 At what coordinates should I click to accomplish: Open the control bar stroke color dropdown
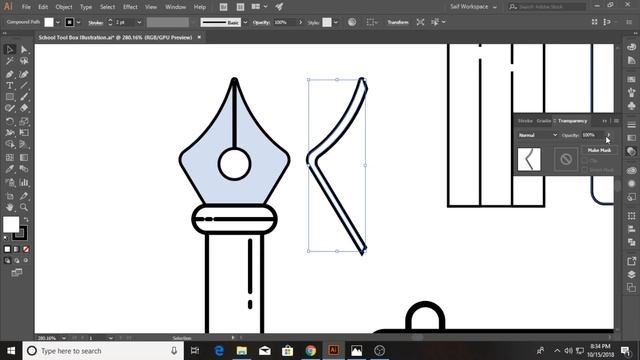coord(78,22)
